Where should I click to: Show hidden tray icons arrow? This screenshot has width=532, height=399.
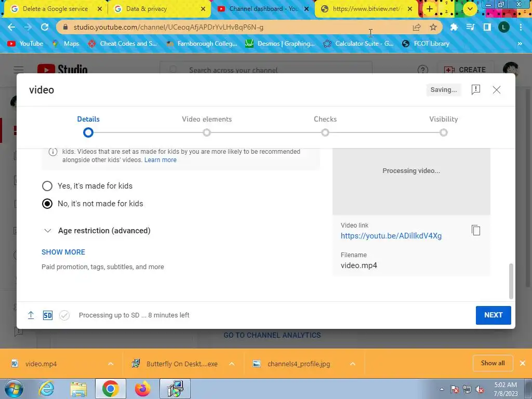[442, 390]
